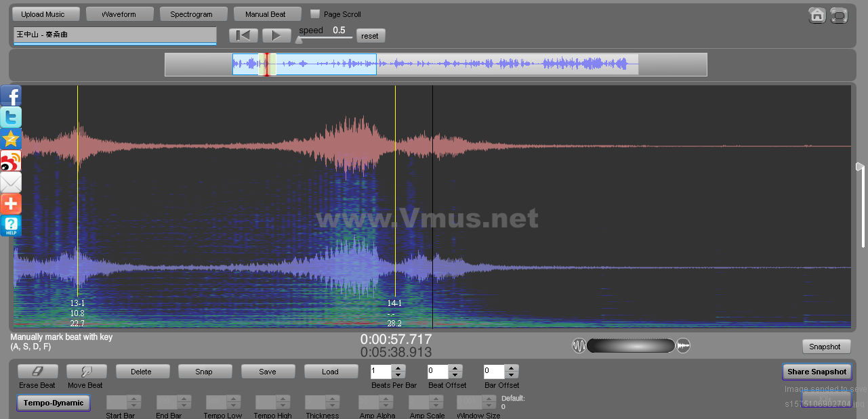Switch to Waveform view

click(x=119, y=14)
